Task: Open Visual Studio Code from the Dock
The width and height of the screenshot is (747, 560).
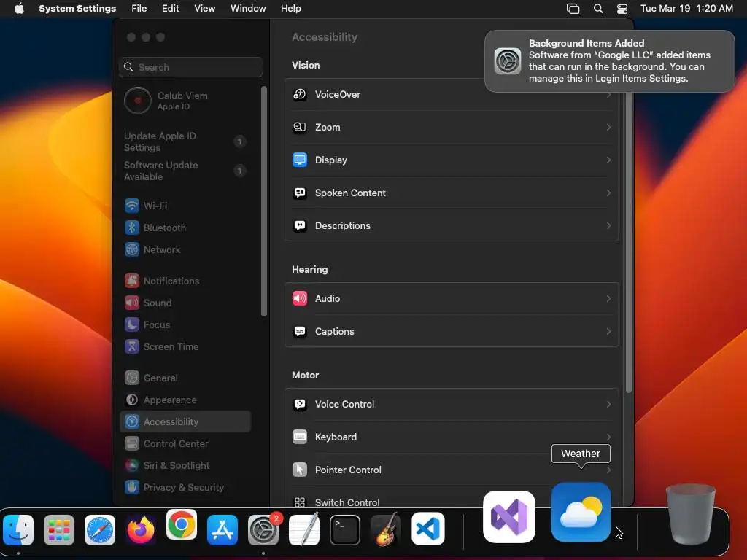Action: coord(427,529)
